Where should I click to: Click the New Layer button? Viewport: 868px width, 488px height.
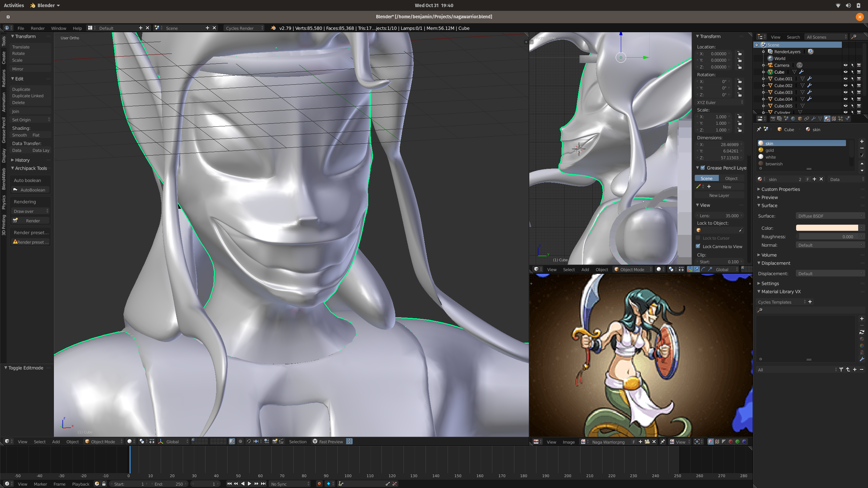click(719, 195)
